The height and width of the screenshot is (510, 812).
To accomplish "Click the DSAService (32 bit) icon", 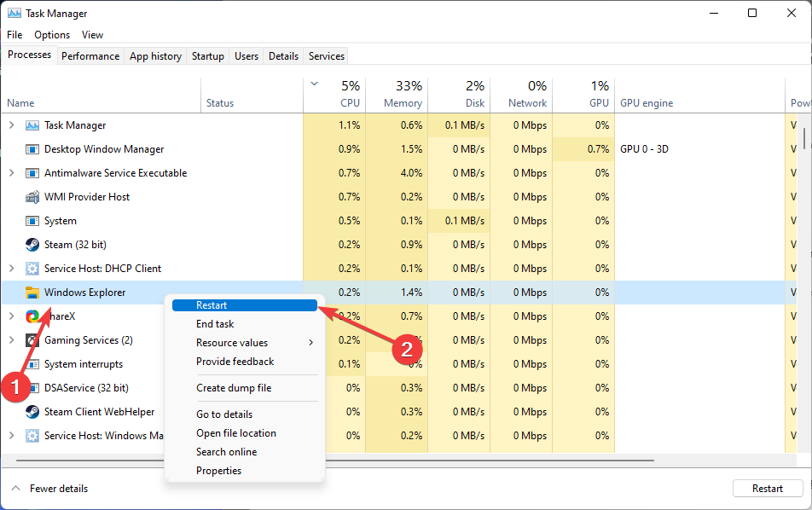I will coord(32,387).
